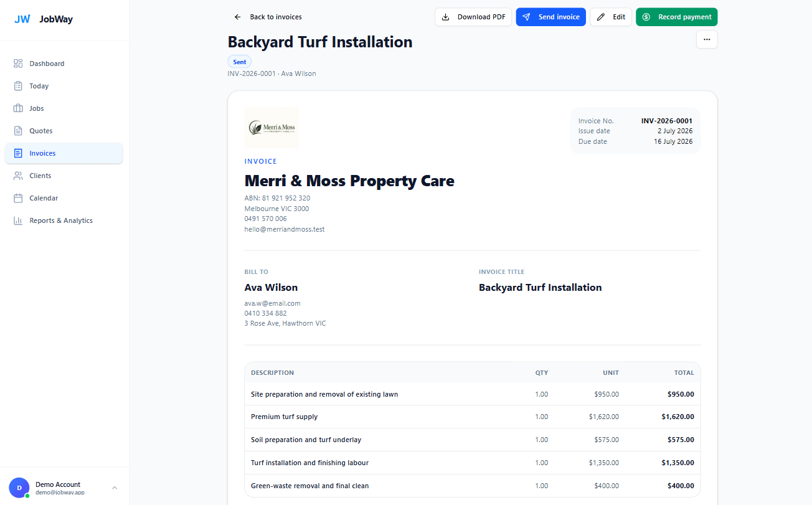
Task: Open Calendar from the sidebar
Action: pos(64,198)
